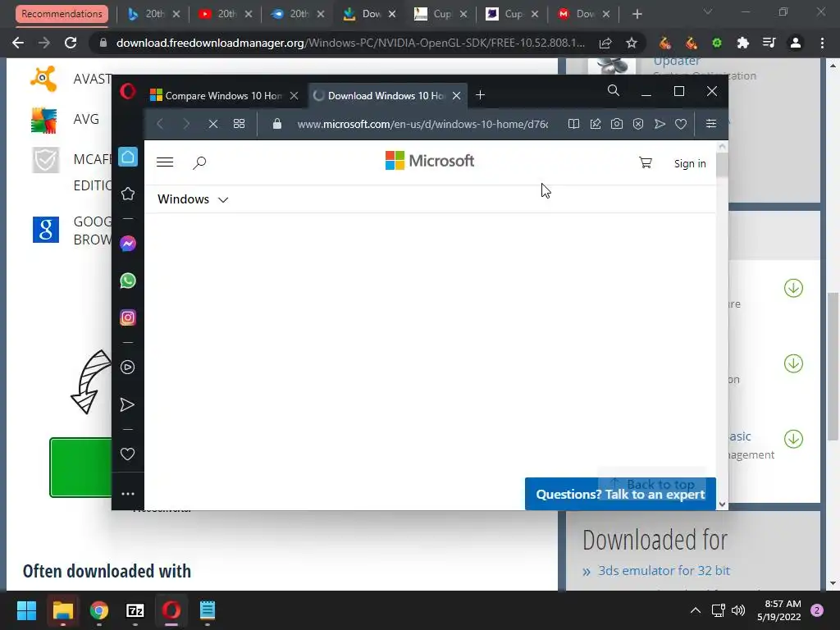840x630 pixels.
Task: Open Opera sidebar three-dots setup
Action: pos(127,493)
